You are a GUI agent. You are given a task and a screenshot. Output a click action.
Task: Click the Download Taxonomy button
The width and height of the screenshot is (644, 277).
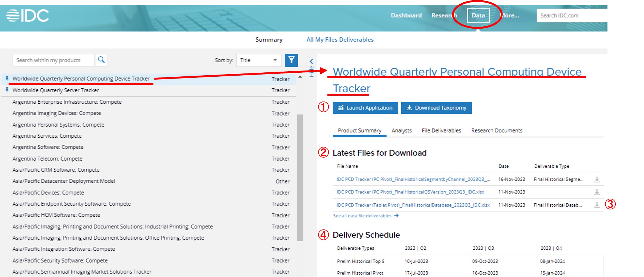click(x=436, y=108)
